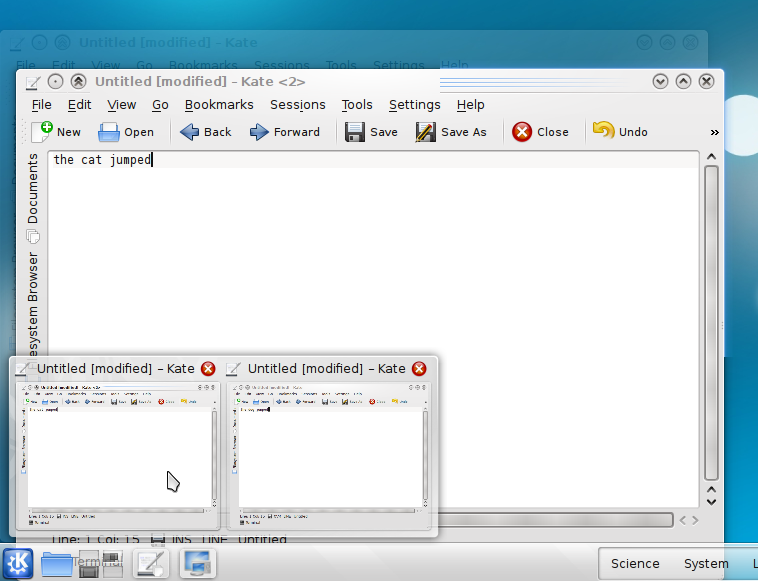
Task: Switch to the Science activity button
Action: (635, 564)
